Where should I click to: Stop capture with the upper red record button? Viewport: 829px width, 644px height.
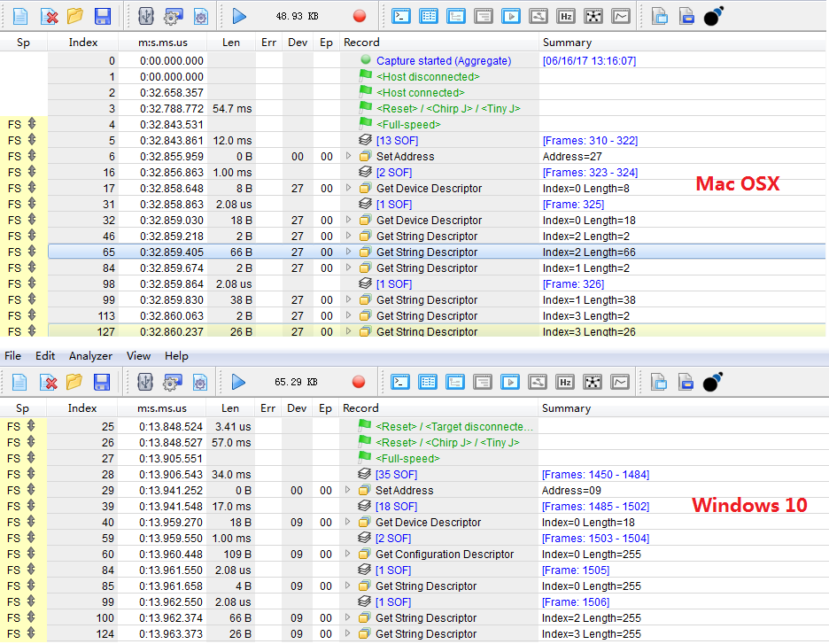click(x=360, y=16)
